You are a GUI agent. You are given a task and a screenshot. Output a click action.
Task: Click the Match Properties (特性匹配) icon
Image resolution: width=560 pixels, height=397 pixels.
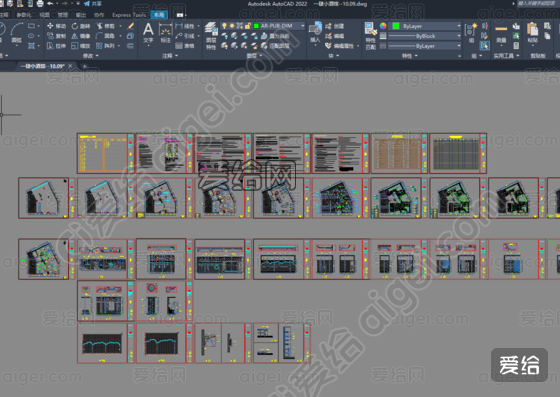pyautogui.click(x=370, y=36)
